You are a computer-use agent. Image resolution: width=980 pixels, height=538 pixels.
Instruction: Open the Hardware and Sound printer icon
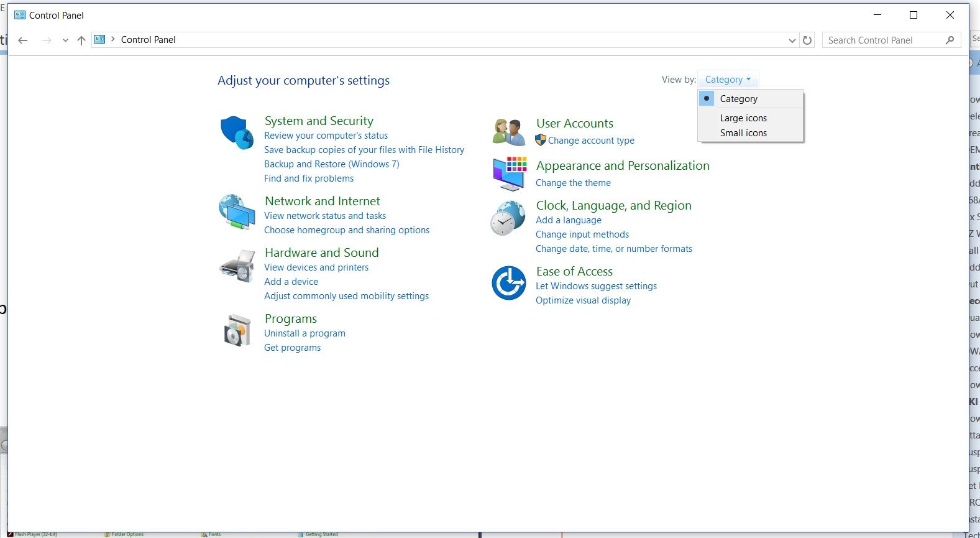click(x=237, y=266)
